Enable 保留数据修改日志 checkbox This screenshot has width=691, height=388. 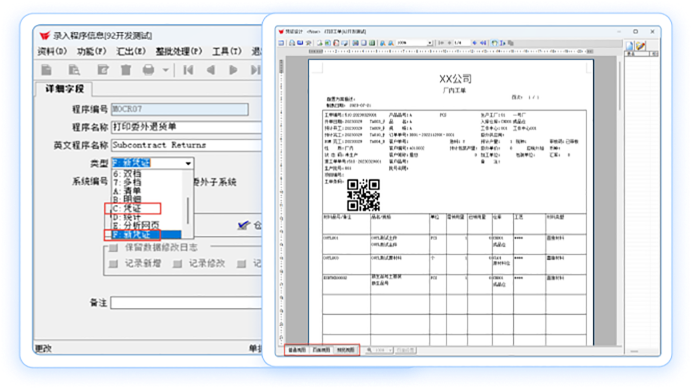(114, 248)
